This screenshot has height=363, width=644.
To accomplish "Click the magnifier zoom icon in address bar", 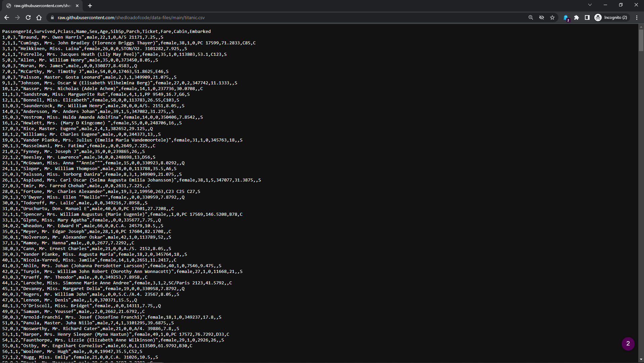I will [x=531, y=17].
